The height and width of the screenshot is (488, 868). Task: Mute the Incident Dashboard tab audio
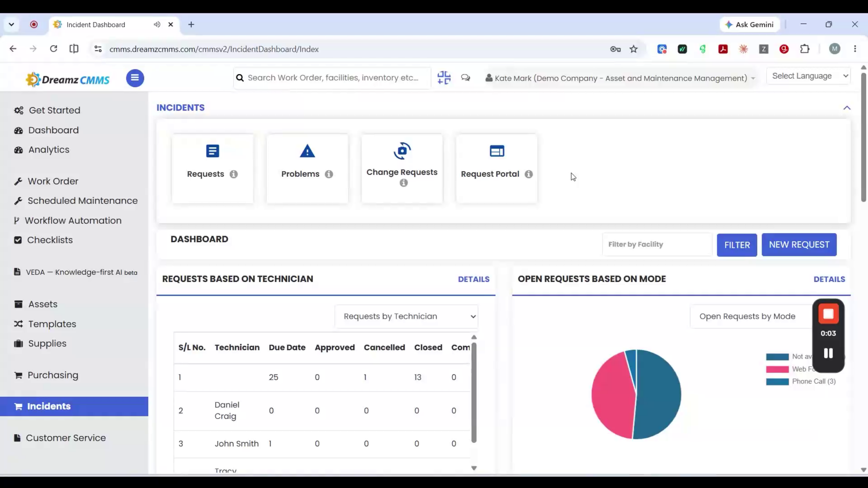pos(157,24)
